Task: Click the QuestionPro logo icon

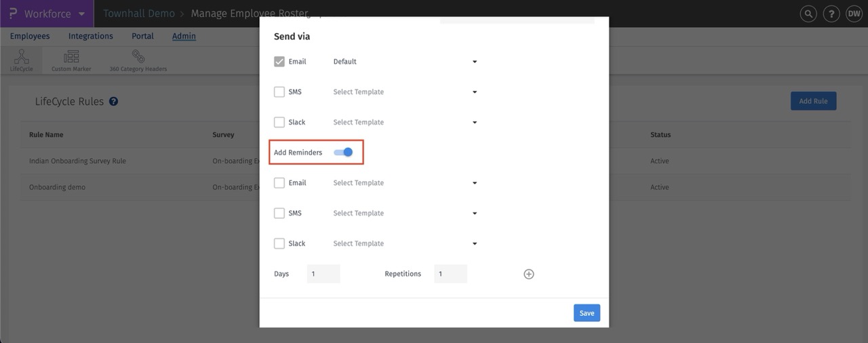Action: [x=12, y=14]
